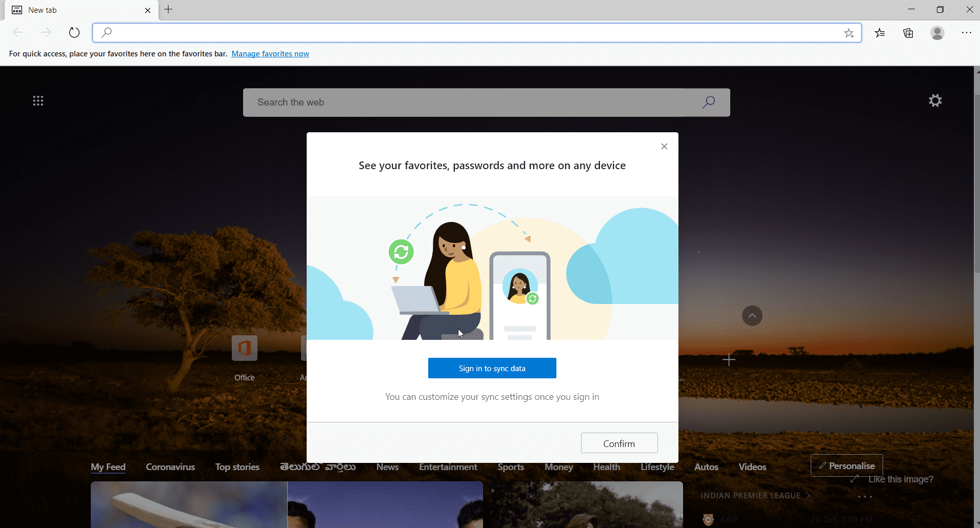Click the scroll-to-top chevron

pos(752,315)
